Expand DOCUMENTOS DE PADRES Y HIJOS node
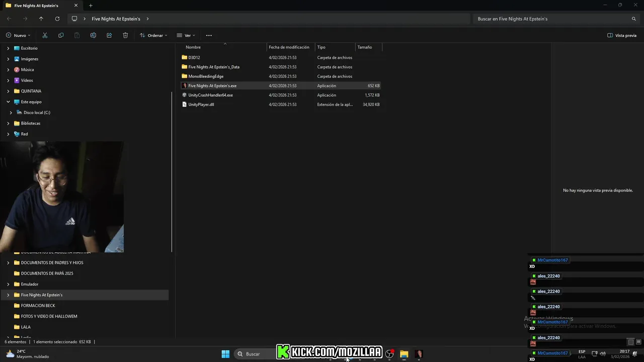644x362 pixels. coord(8,262)
